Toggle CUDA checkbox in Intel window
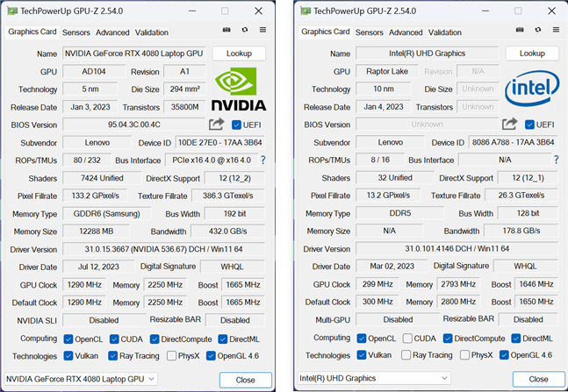 coord(407,339)
